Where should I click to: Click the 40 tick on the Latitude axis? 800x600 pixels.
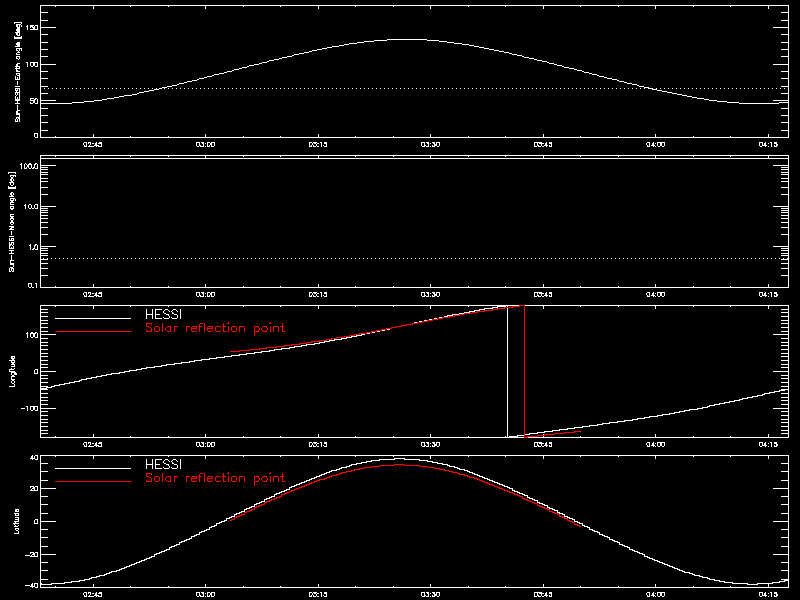pyautogui.click(x=34, y=458)
